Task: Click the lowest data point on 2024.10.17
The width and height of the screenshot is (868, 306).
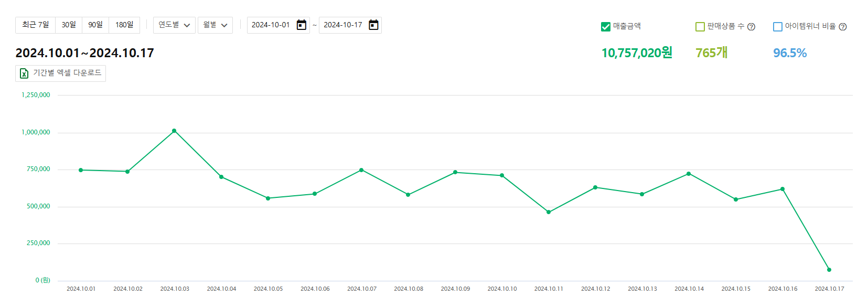Action: pyautogui.click(x=829, y=270)
